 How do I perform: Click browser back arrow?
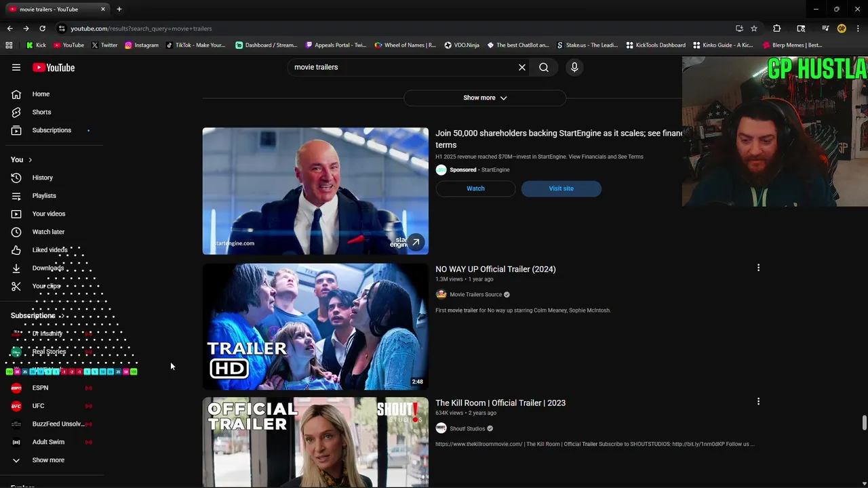click(x=9, y=28)
